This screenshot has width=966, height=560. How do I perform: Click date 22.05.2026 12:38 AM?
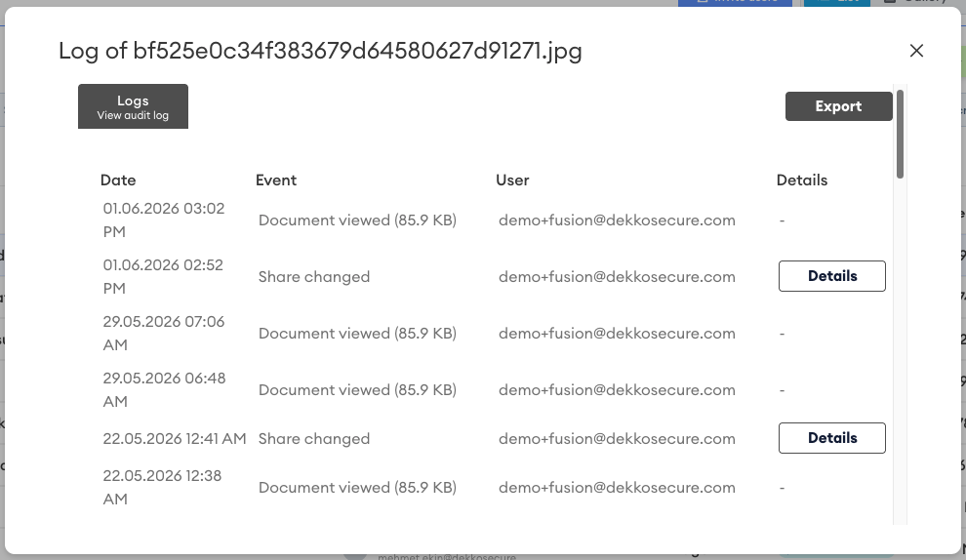click(162, 487)
